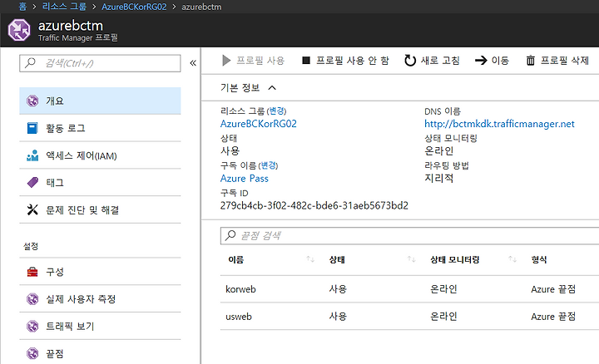Screen dimensions: 599x364
Task: Click the trash can delete icon
Action: (x=531, y=61)
